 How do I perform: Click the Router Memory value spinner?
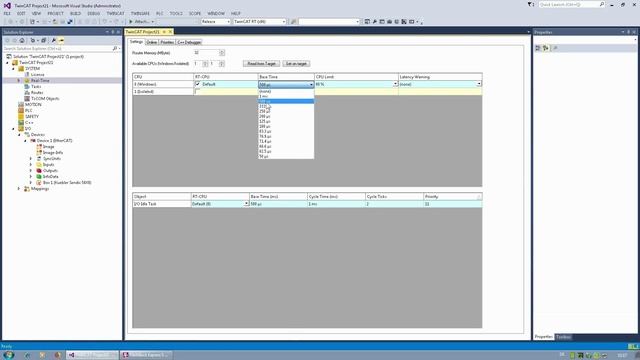pyautogui.click(x=222, y=53)
